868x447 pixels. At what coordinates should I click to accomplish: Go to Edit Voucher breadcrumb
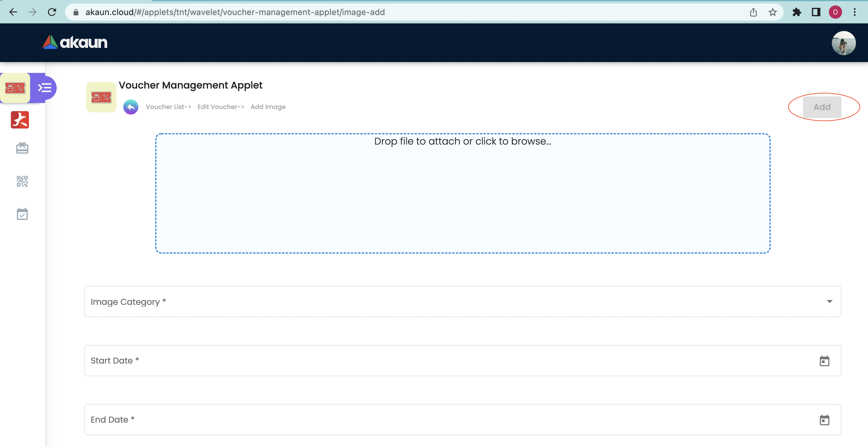coord(220,107)
